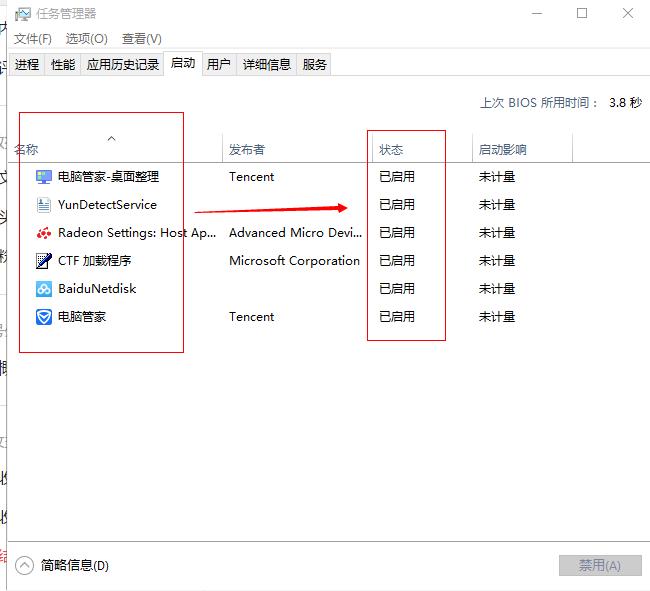Sort by the 状态 column header
This screenshot has height=591, width=650.
click(391, 149)
